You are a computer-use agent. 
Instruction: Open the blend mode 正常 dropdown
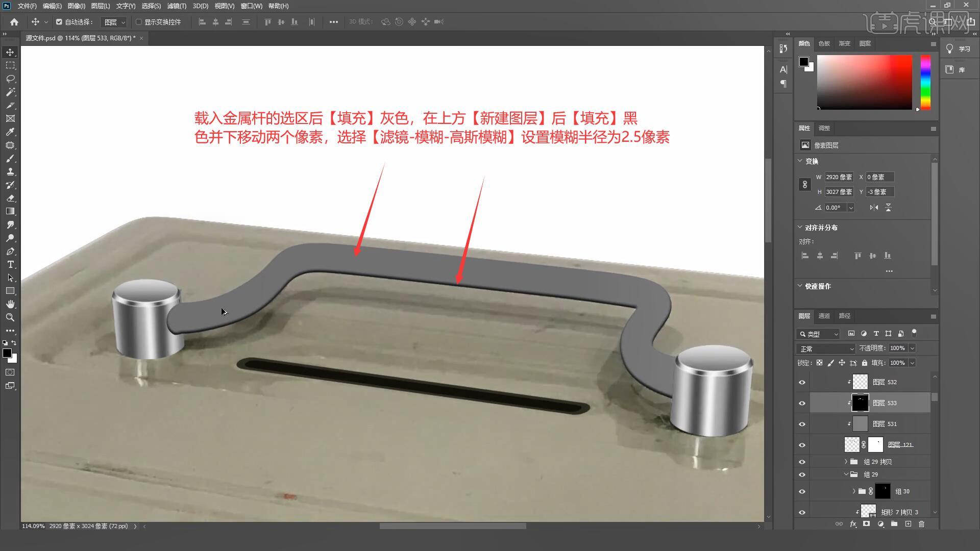point(825,349)
